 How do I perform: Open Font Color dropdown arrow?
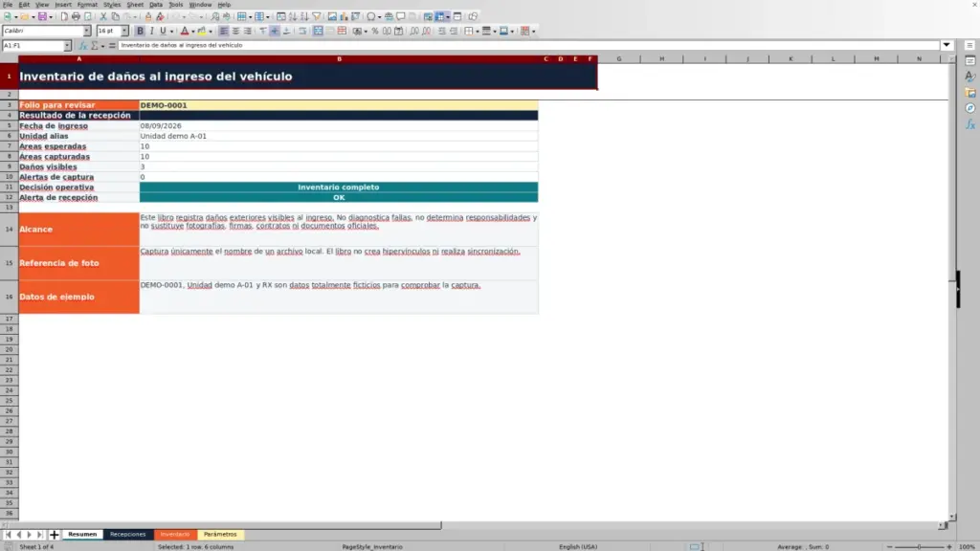pos(193,32)
